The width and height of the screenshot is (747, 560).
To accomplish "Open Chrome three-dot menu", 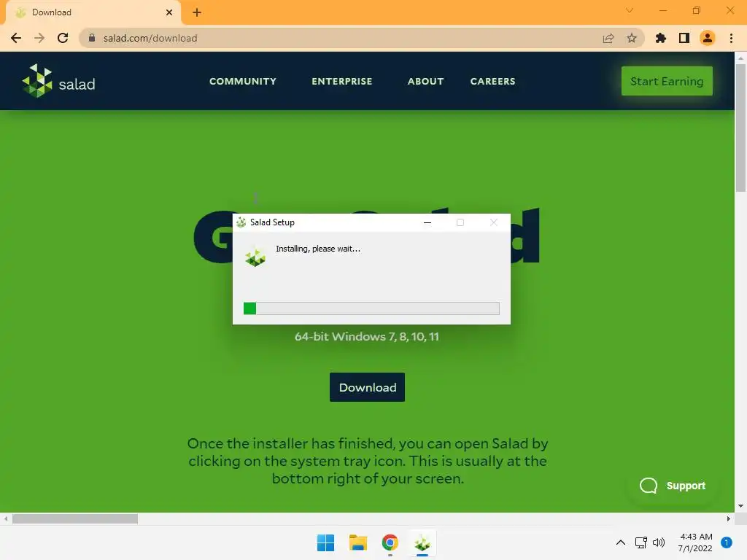I will pos(731,38).
